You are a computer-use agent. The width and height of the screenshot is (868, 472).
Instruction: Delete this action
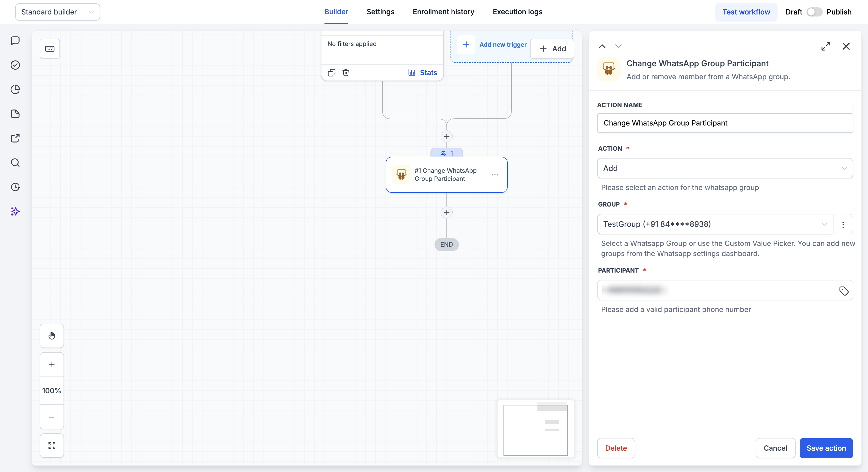pyautogui.click(x=616, y=448)
